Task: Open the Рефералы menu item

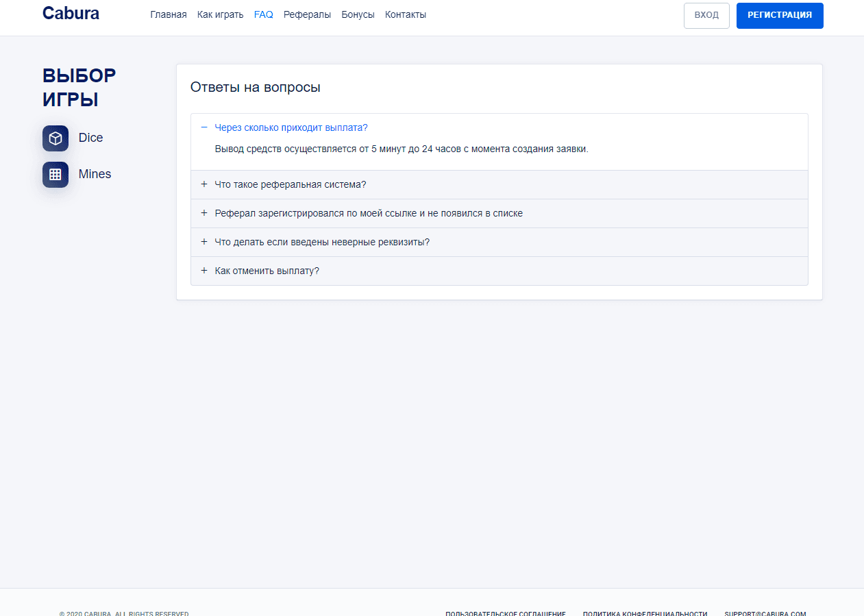Action: (x=307, y=15)
